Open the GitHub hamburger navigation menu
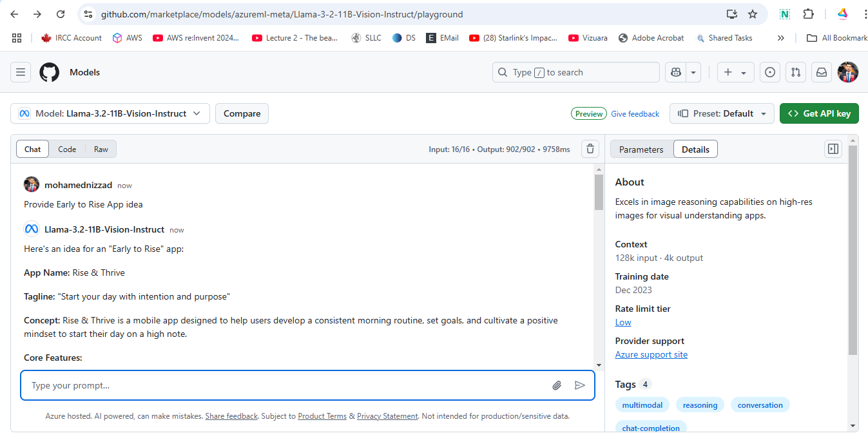The height and width of the screenshot is (440, 868). (21, 72)
